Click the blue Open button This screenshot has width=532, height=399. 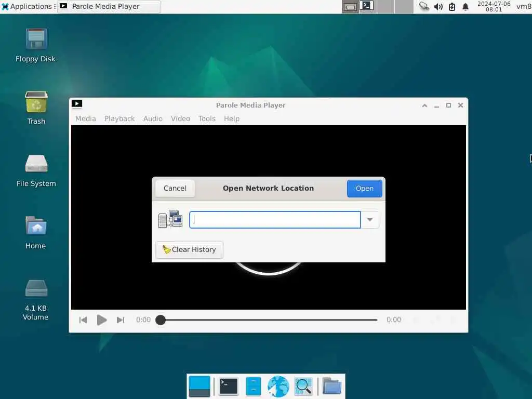click(364, 188)
